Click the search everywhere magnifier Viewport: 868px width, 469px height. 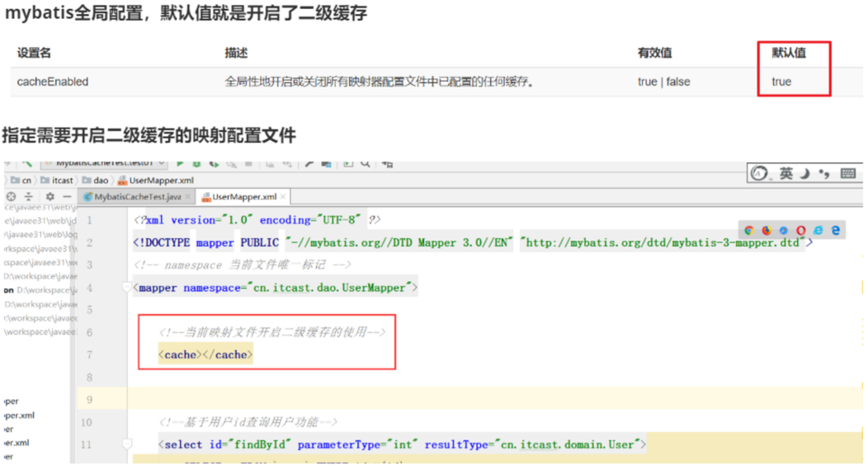pyautogui.click(x=366, y=164)
